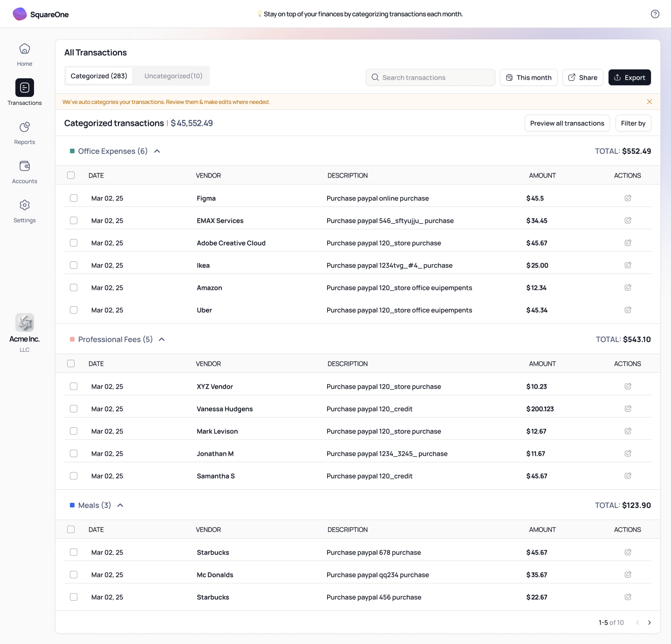Image resolution: width=671 pixels, height=644 pixels.
Task: Click the Adobe Creative Cloud vendor name
Action: [x=231, y=243]
